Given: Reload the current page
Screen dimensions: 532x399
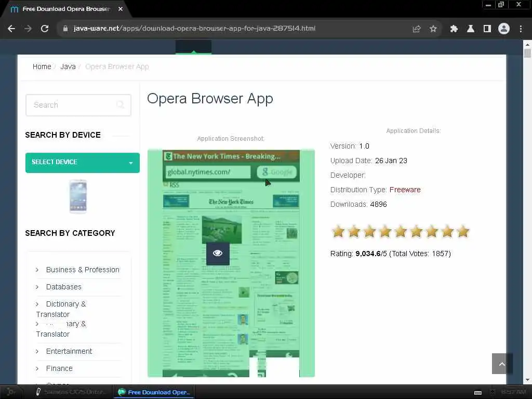Looking at the screenshot, I should [x=45, y=29].
